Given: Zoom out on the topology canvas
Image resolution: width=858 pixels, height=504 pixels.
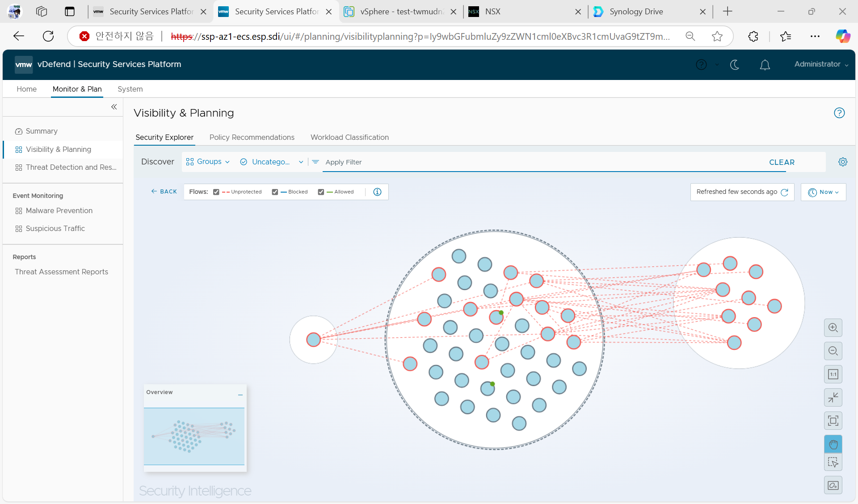Looking at the screenshot, I should pos(833,351).
